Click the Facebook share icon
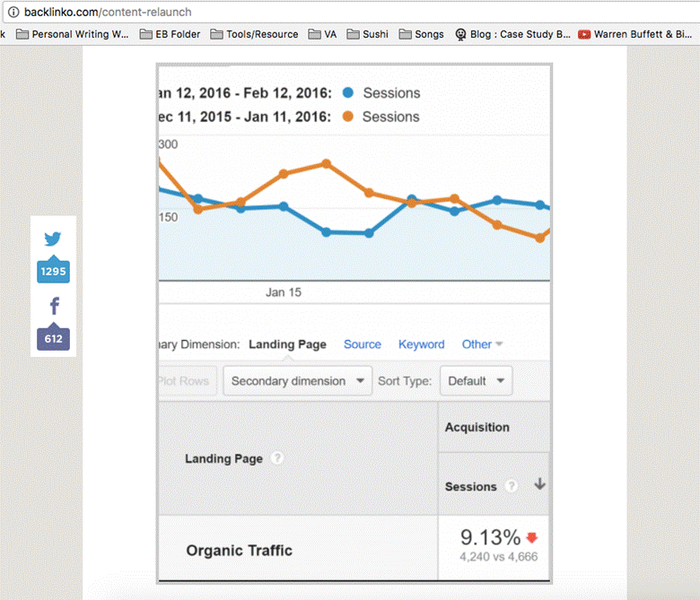The image size is (700, 600). click(53, 307)
